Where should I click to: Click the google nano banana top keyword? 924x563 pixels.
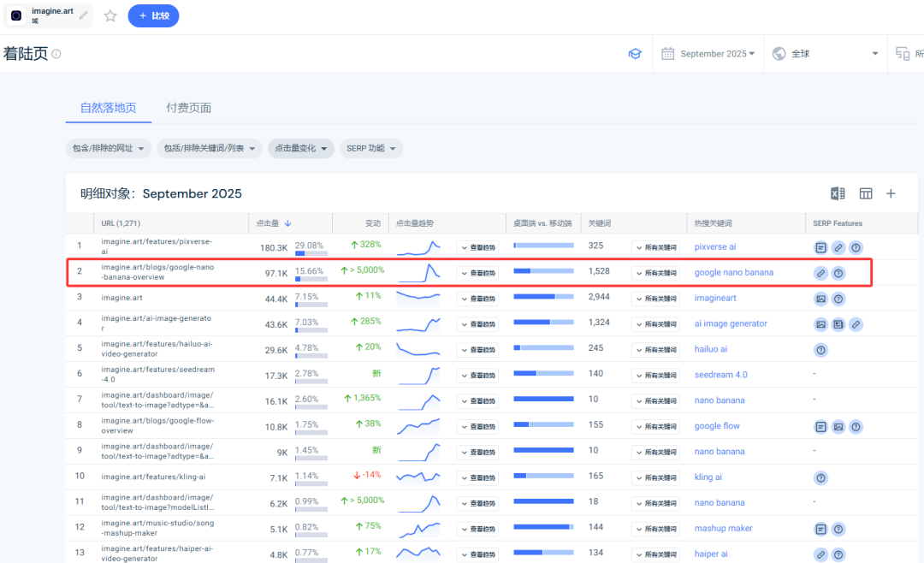[734, 272]
